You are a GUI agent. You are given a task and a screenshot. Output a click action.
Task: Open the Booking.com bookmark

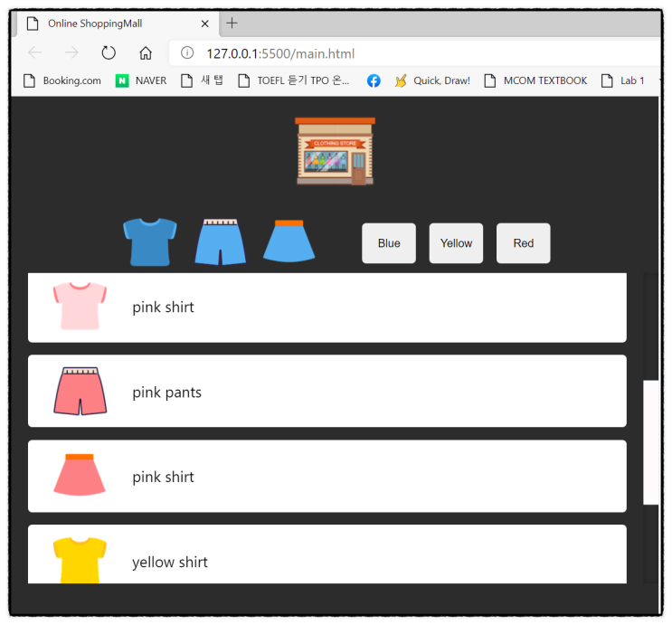(x=62, y=80)
